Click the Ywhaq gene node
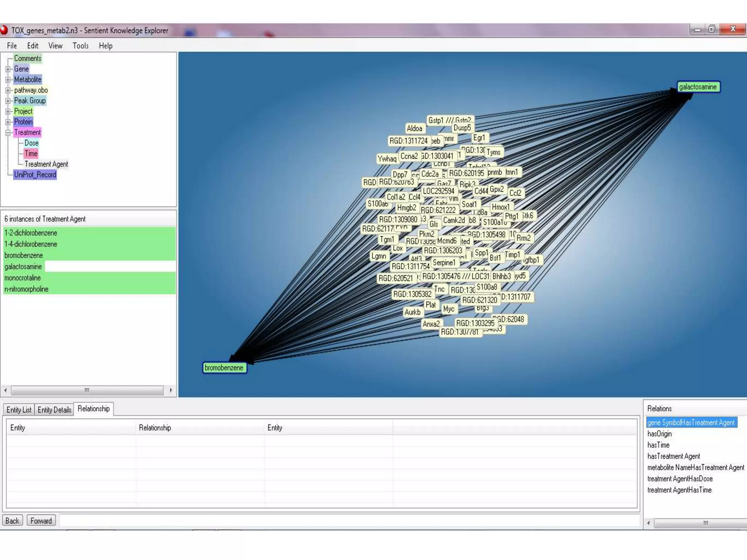The height and width of the screenshot is (560, 747). click(x=387, y=159)
